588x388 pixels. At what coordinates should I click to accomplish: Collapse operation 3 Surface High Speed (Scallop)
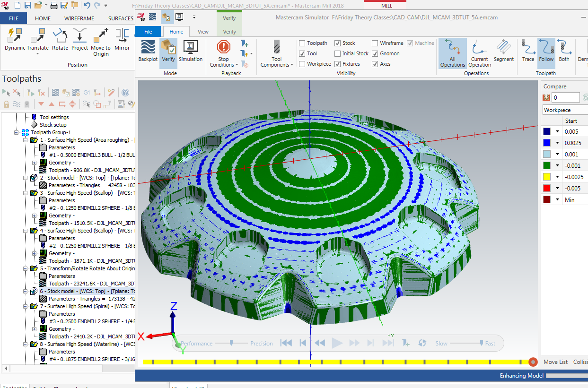(25, 193)
